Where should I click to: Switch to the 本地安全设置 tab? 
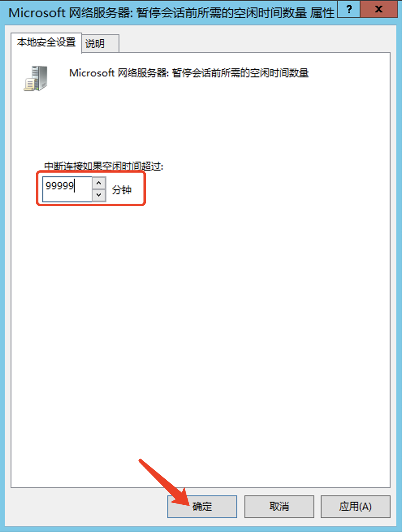pyautogui.click(x=46, y=42)
